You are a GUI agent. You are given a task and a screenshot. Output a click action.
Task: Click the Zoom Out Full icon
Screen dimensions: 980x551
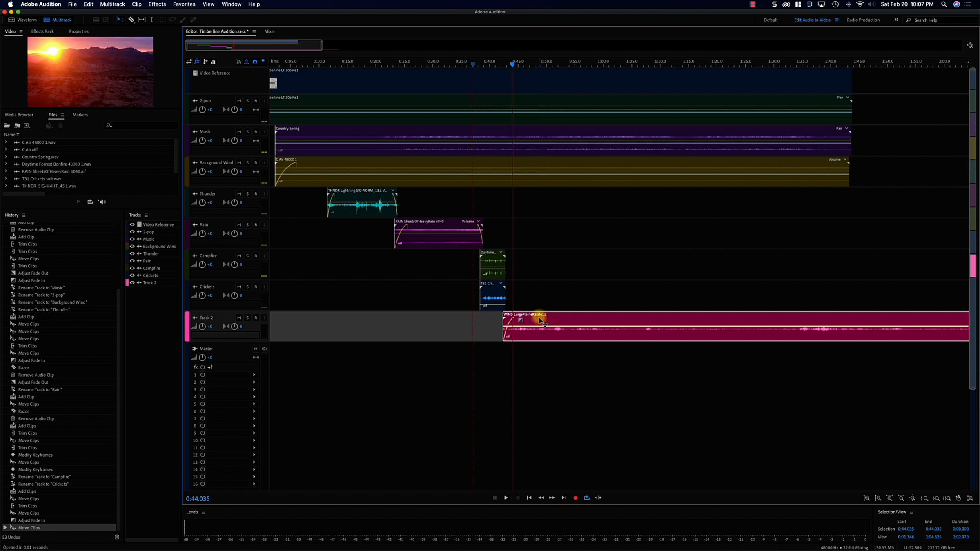tap(913, 498)
